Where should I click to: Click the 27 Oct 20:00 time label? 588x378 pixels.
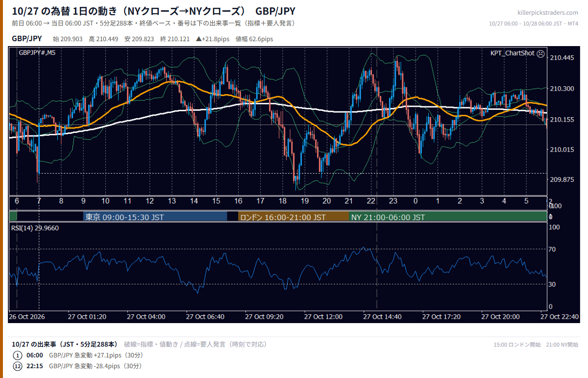coord(500,317)
